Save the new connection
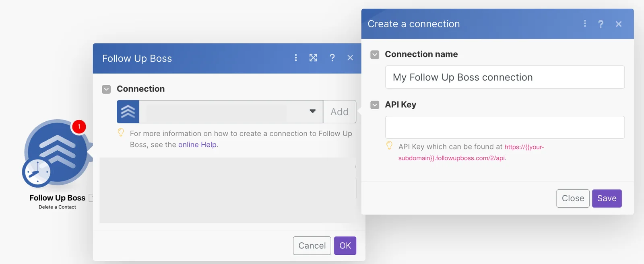The width and height of the screenshot is (644, 264). coord(607,199)
